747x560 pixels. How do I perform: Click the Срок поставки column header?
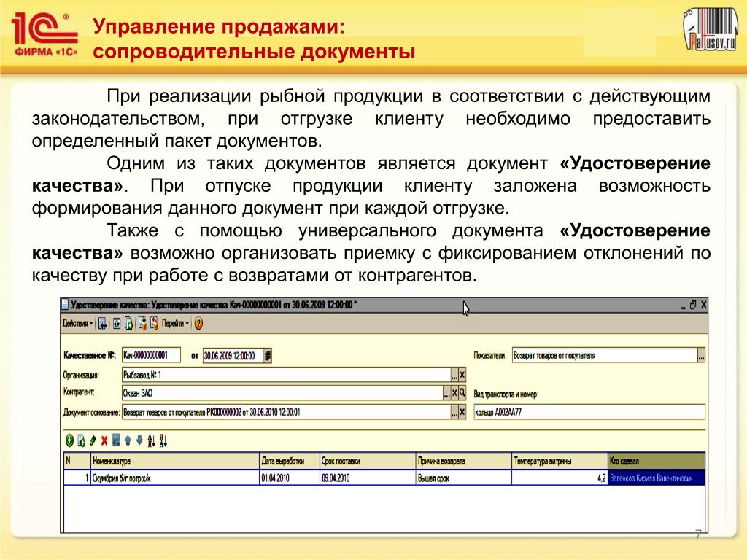368,461
